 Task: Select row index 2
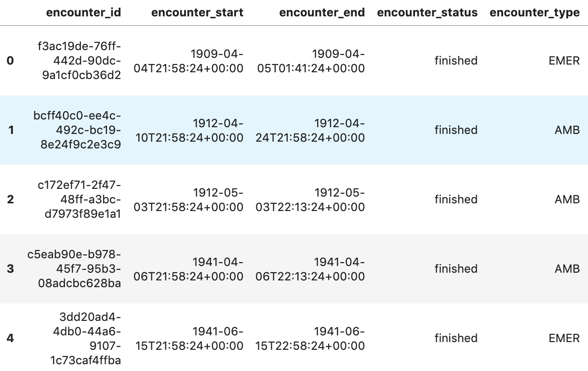pos(10,199)
